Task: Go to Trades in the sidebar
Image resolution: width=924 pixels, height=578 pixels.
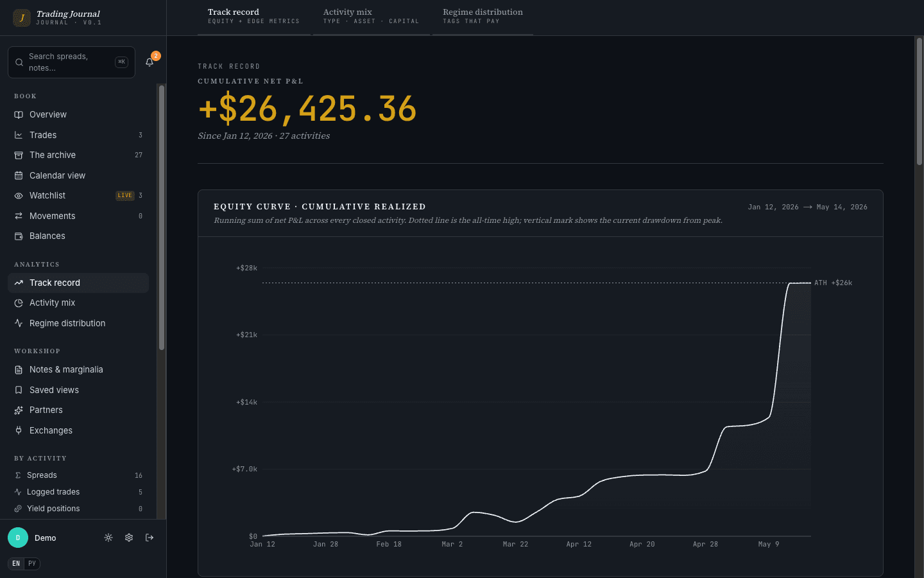Action: click(x=78, y=135)
